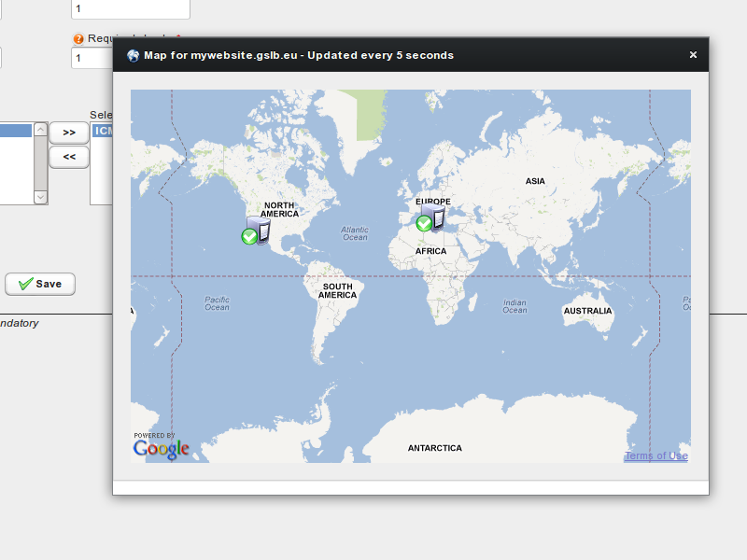Click the AUSTRALIA label on the map
The image size is (747, 560).
pyautogui.click(x=587, y=311)
